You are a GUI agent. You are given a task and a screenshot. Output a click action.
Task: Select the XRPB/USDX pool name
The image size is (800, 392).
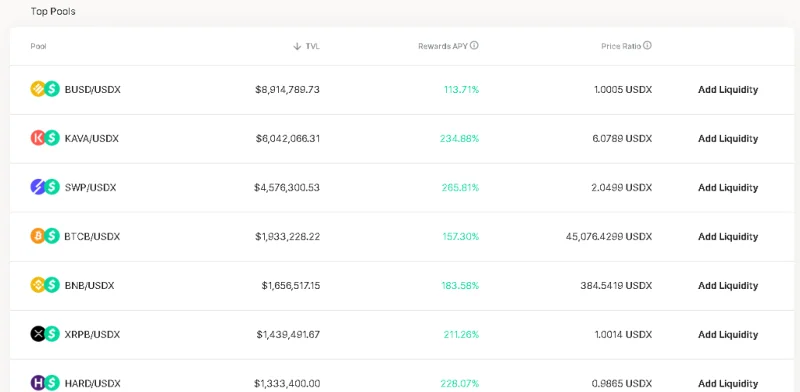point(92,334)
